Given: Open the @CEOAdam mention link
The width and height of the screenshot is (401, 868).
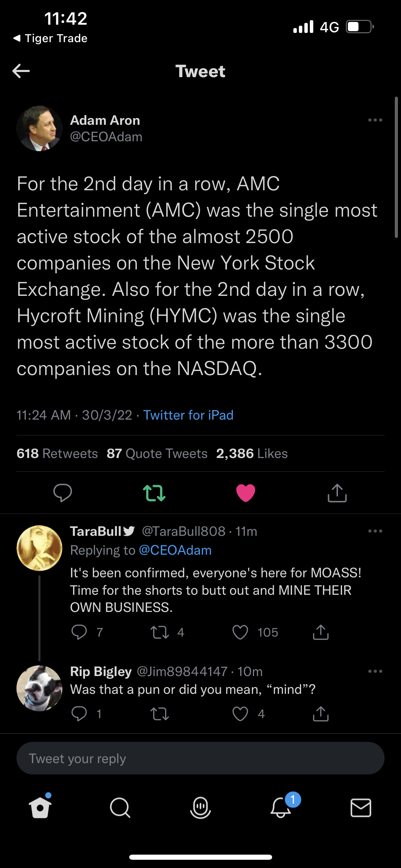Looking at the screenshot, I should click(175, 550).
